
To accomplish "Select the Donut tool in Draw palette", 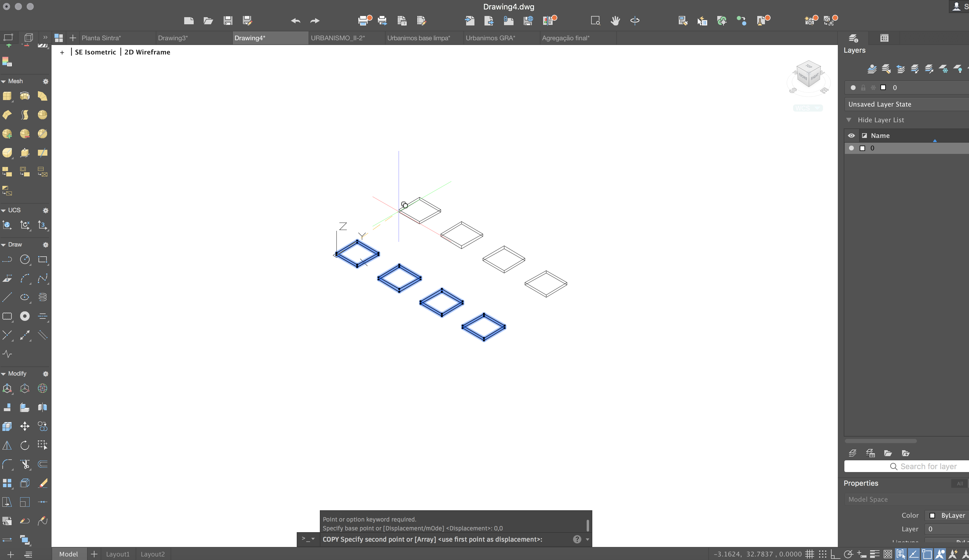I will click(x=25, y=316).
